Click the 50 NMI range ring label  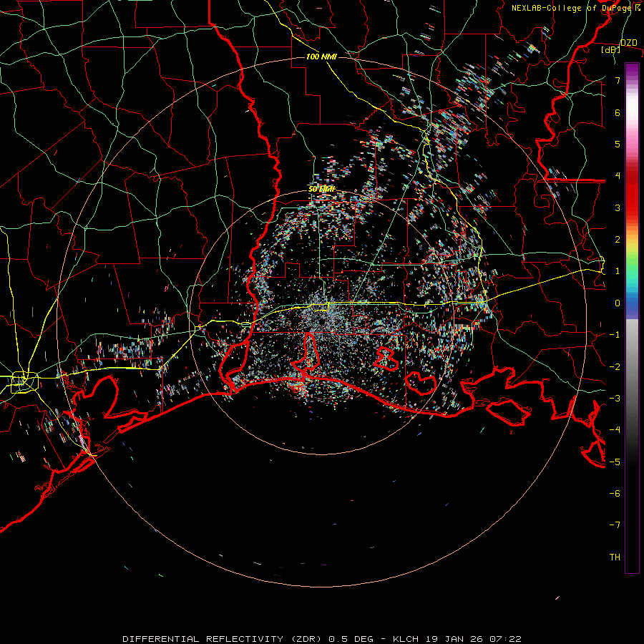321,189
